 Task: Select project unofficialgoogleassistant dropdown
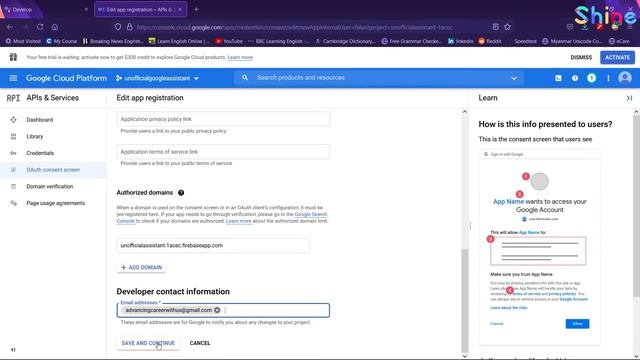(157, 78)
